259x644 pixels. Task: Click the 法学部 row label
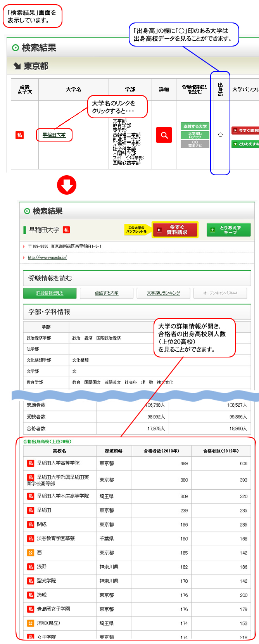pyautogui.click(x=33, y=349)
